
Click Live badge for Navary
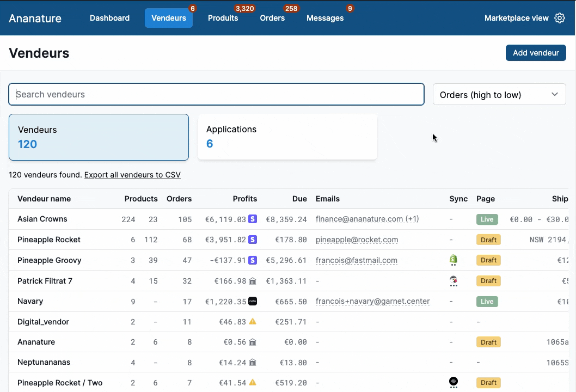pos(487,302)
